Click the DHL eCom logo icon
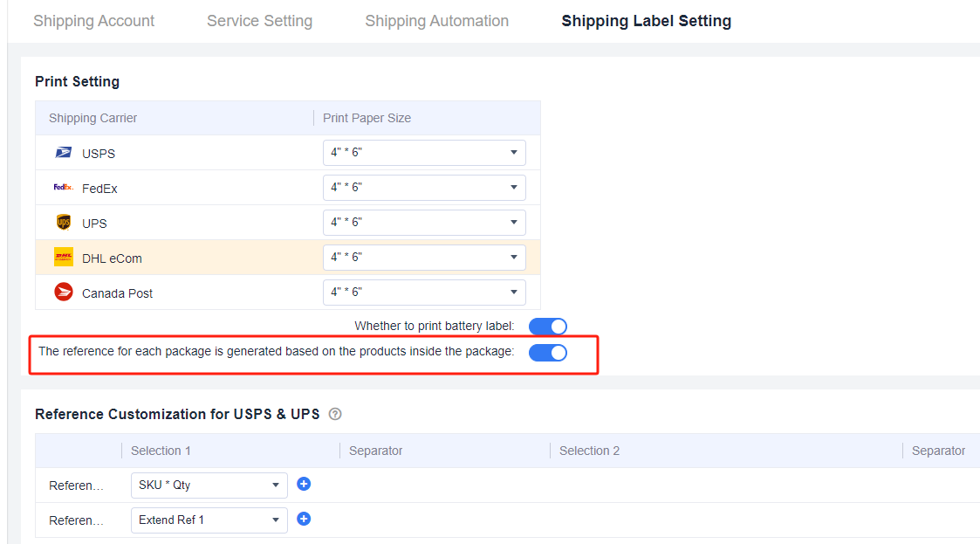980x544 pixels. [x=63, y=257]
